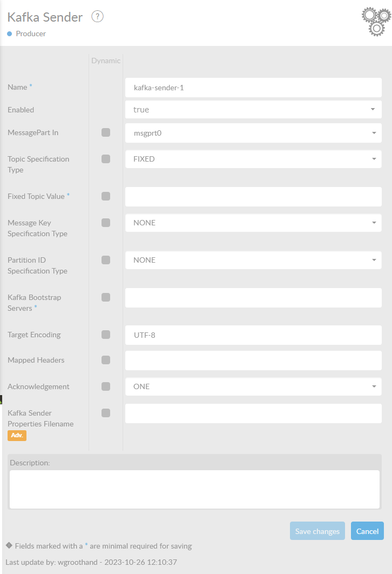Tick Dynamic checkbox for Mapped Headers
392x574 pixels.
click(x=106, y=360)
